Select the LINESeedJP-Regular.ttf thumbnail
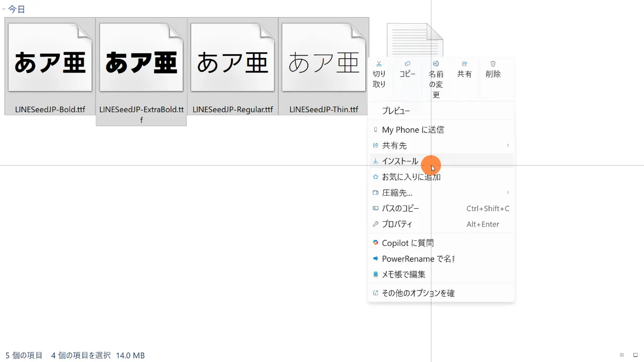 pyautogui.click(x=232, y=58)
